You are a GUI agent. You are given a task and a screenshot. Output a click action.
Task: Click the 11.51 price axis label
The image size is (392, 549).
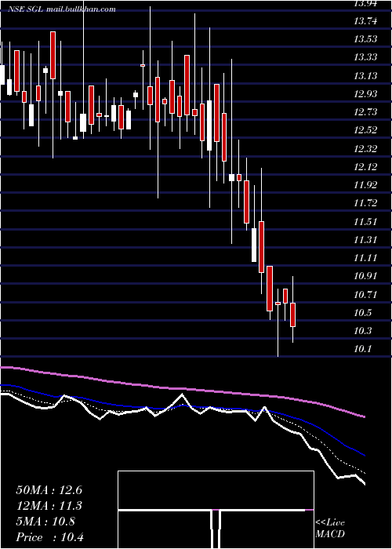coord(365,222)
